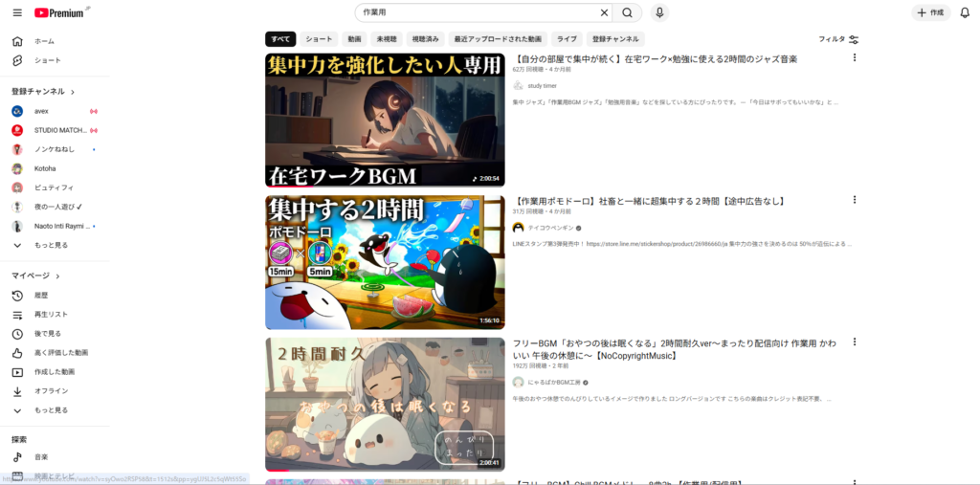Start voice search with microphone icon
The image size is (980, 485).
pyautogui.click(x=659, y=12)
